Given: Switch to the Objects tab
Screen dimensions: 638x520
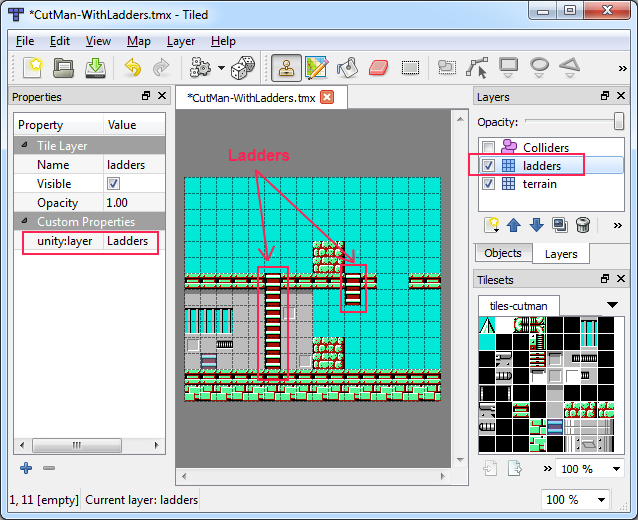Looking at the screenshot, I should [x=503, y=253].
